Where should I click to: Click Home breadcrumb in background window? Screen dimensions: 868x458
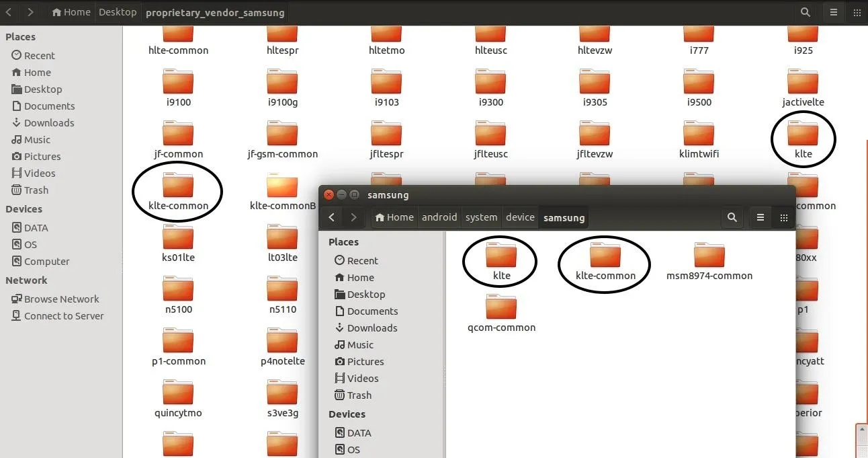[x=71, y=12]
